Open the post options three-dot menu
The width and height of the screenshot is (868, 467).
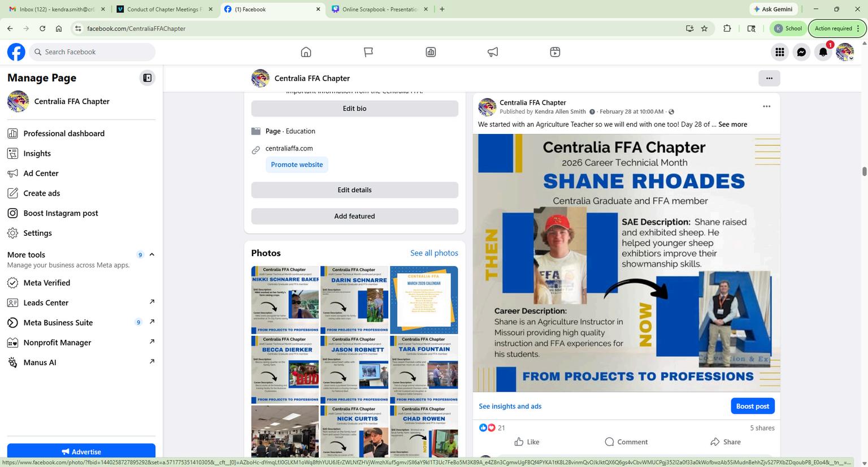[766, 106]
